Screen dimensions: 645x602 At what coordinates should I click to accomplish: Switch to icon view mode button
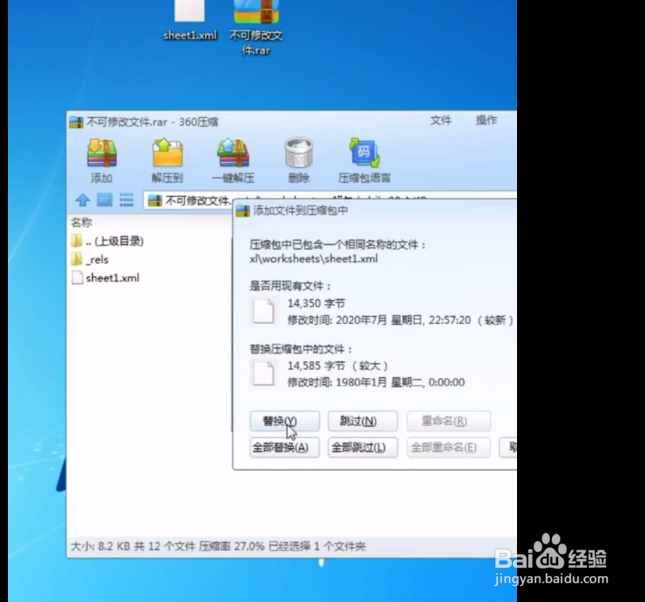coord(104,200)
